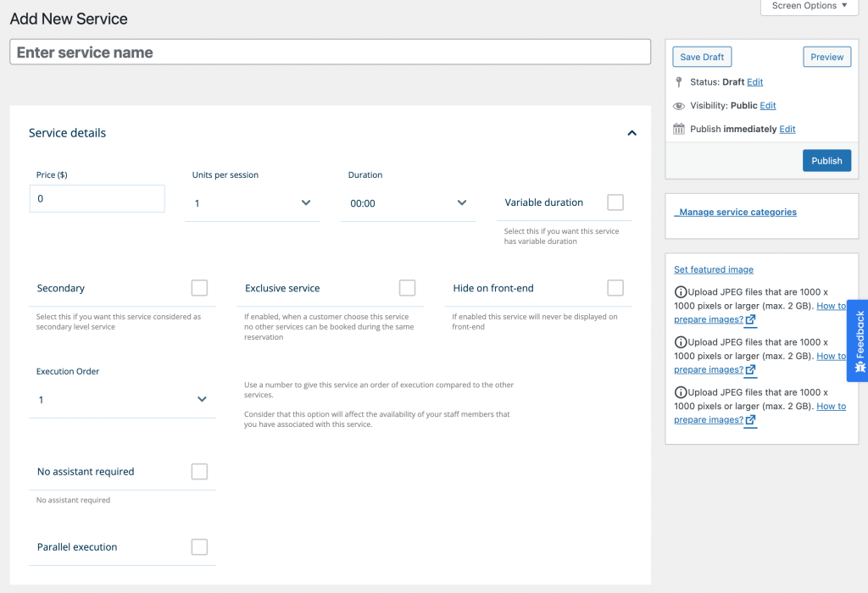This screenshot has height=593, width=868.
Task: Click the Publish button
Action: (x=826, y=161)
